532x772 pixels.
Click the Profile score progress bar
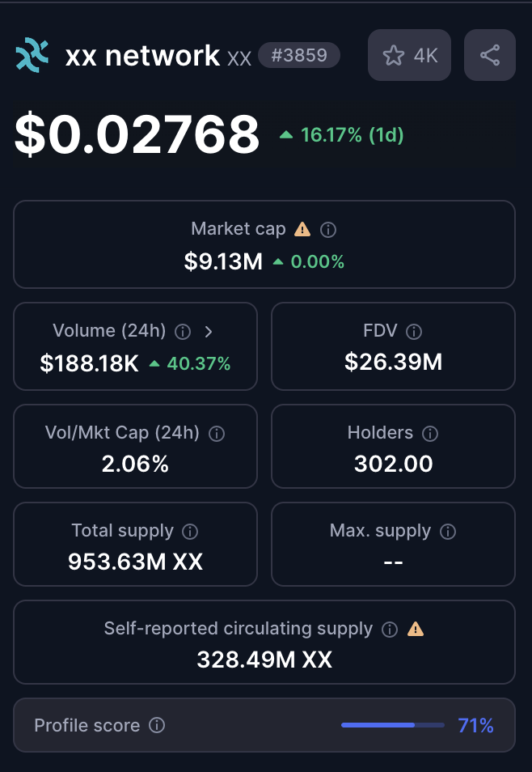(392, 725)
